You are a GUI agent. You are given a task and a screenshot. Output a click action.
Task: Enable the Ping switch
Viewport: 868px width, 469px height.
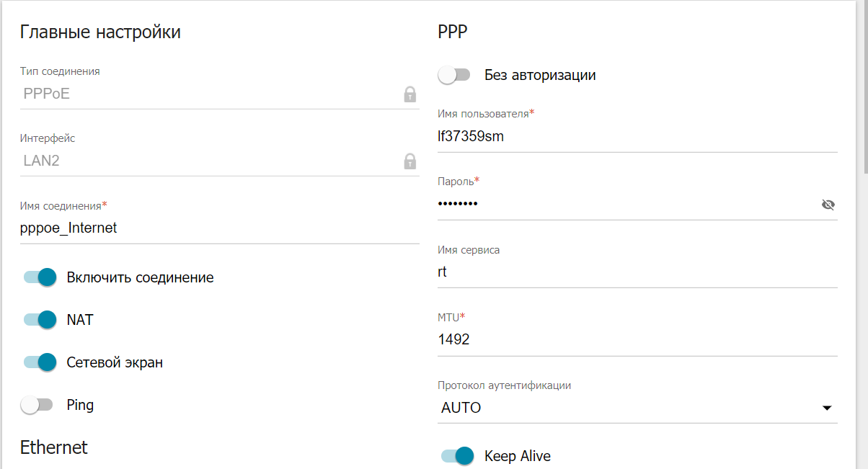tap(37, 405)
